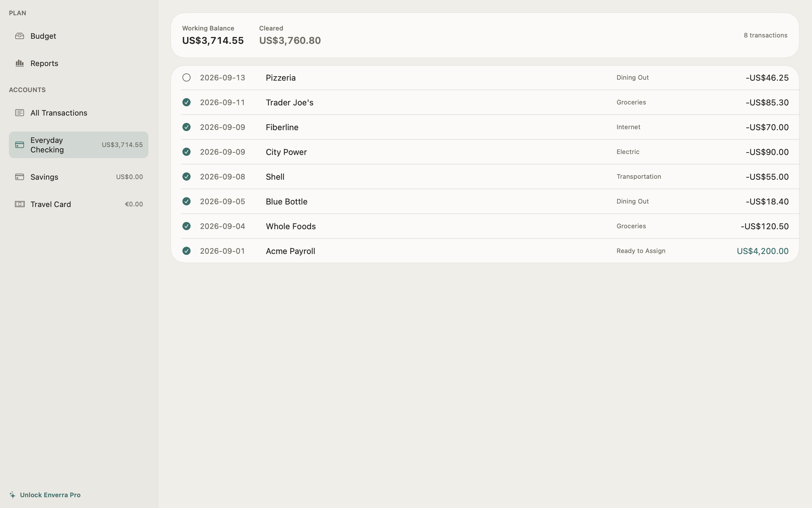The height and width of the screenshot is (508, 812).
Task: Click the Whole Foods payee name
Action: click(x=291, y=226)
